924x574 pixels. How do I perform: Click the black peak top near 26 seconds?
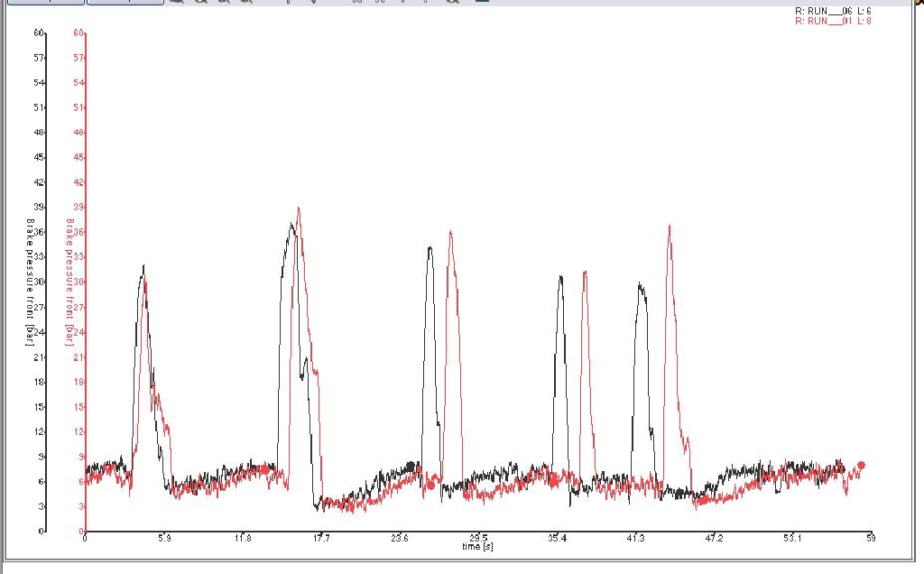[x=430, y=247]
